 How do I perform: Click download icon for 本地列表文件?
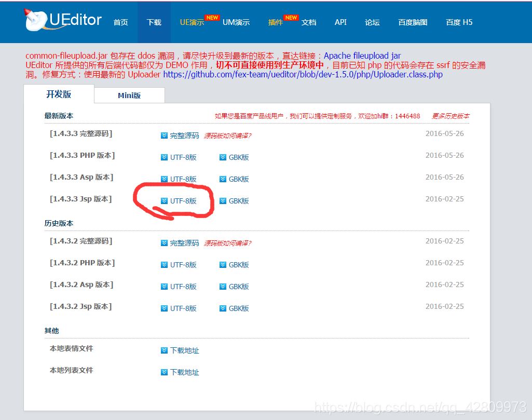(x=164, y=372)
